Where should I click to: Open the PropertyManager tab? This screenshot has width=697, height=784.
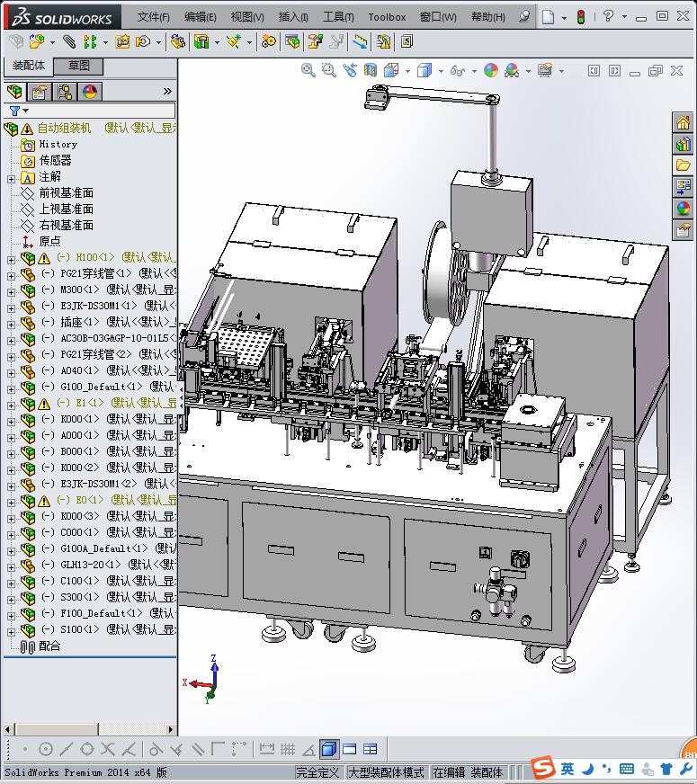(39, 92)
